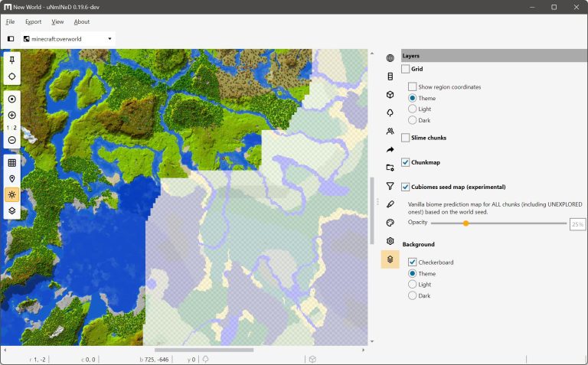Open the globe world panel in sidebar
Viewport: 588px width, 365px height.
pos(390,58)
